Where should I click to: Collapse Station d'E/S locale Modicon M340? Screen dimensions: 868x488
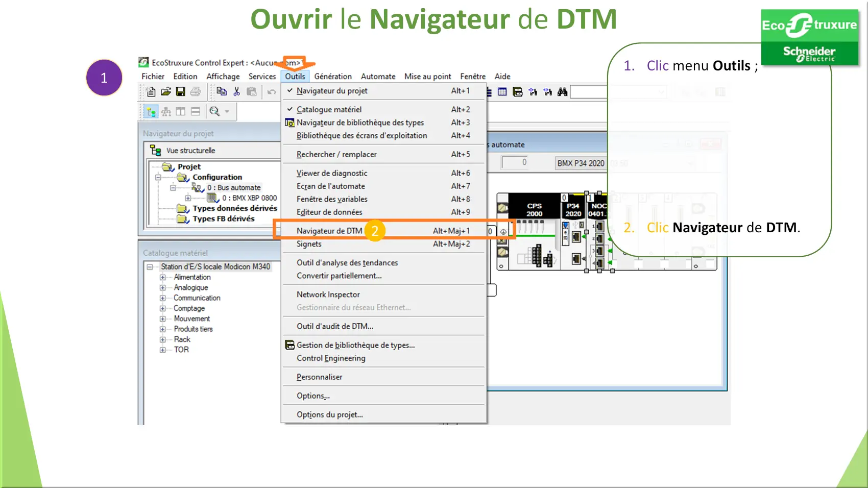150,267
